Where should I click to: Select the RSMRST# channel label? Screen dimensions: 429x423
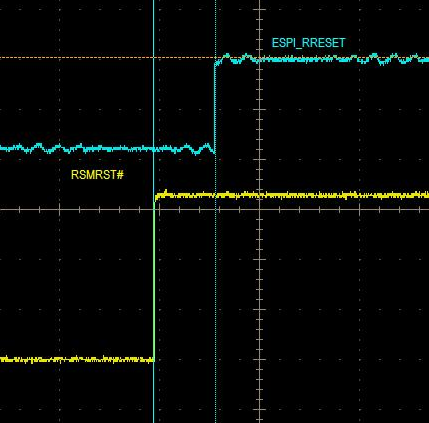point(97,175)
